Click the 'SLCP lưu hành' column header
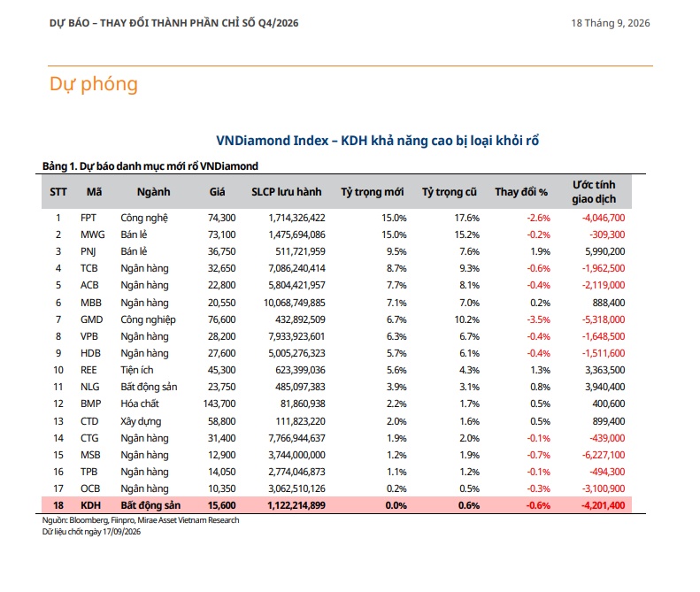This screenshot has width=700, height=592. click(x=286, y=192)
